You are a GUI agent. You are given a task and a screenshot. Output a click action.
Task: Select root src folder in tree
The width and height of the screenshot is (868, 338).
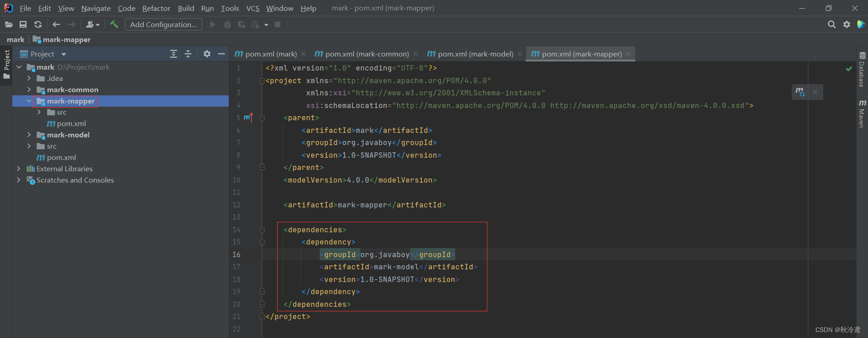[x=47, y=146]
